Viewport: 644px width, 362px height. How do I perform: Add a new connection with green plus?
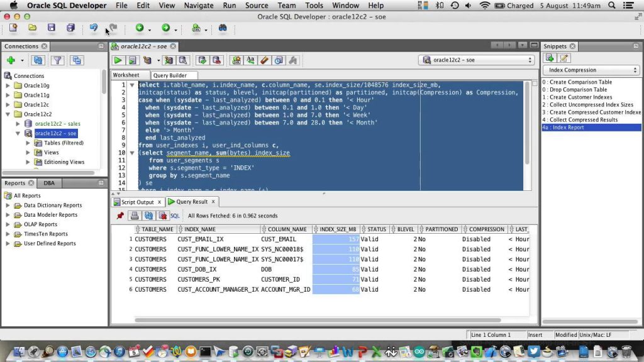[11, 60]
